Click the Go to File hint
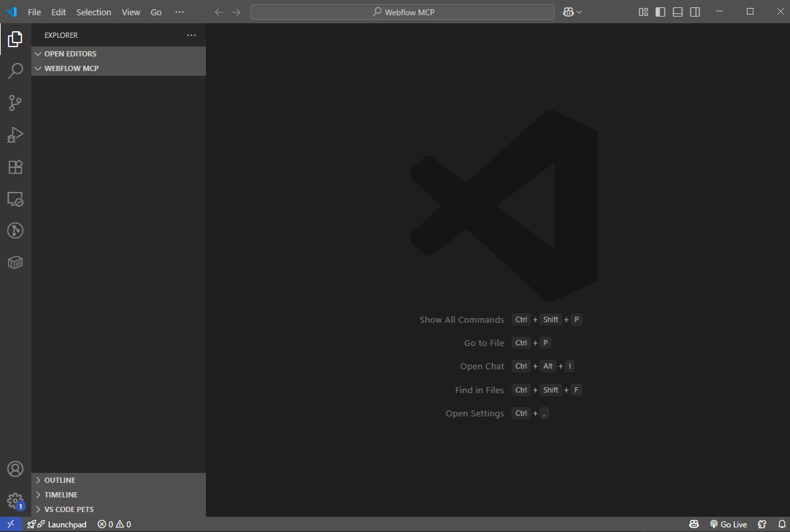This screenshot has width=790, height=532. 484,343
